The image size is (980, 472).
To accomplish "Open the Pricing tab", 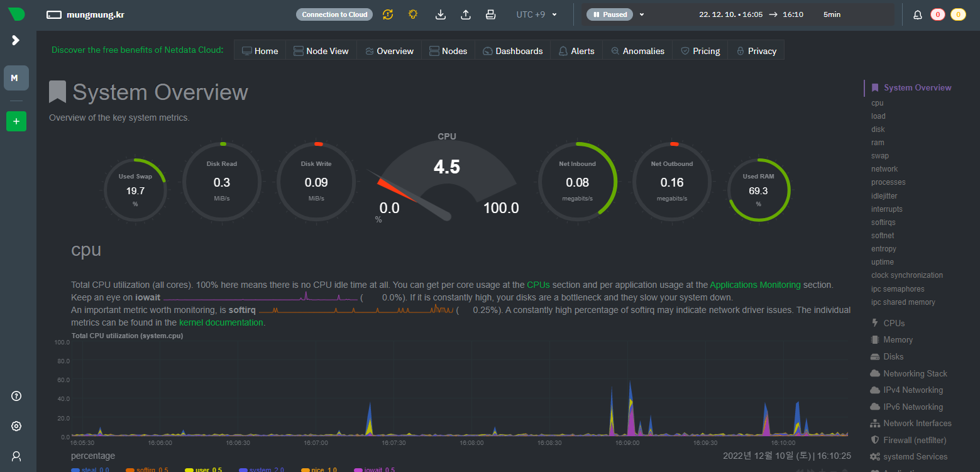I will pyautogui.click(x=700, y=51).
